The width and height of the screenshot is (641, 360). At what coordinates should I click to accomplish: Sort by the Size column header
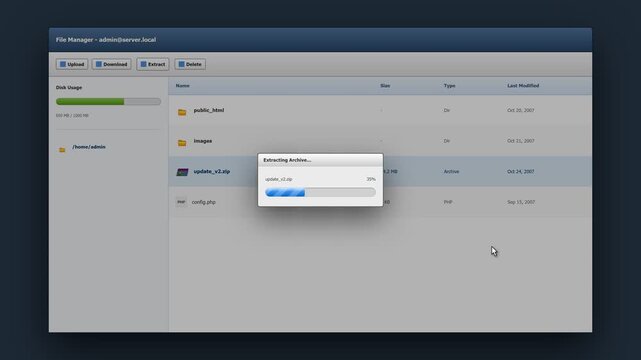[x=385, y=85]
